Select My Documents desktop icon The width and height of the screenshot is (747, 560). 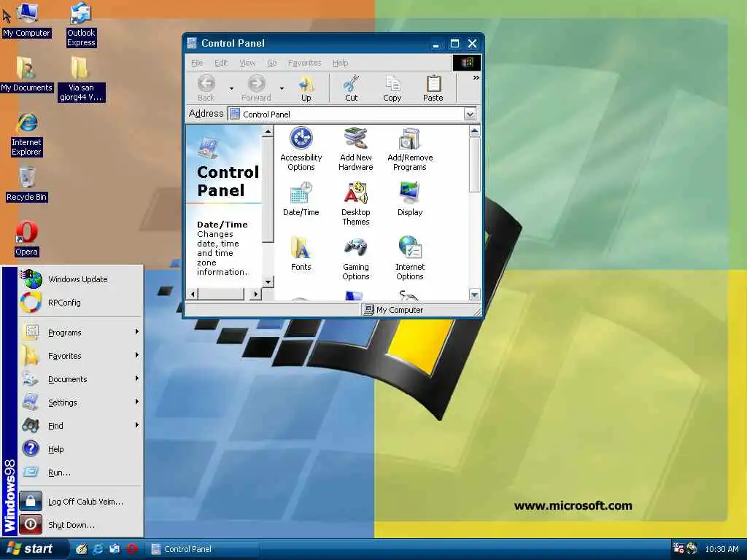click(27, 75)
